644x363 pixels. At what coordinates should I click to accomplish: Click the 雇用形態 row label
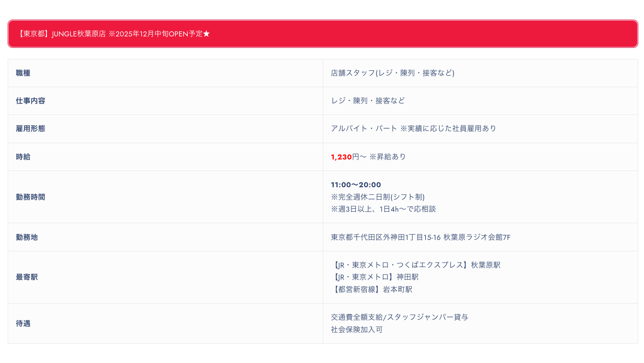pyautogui.click(x=30, y=129)
